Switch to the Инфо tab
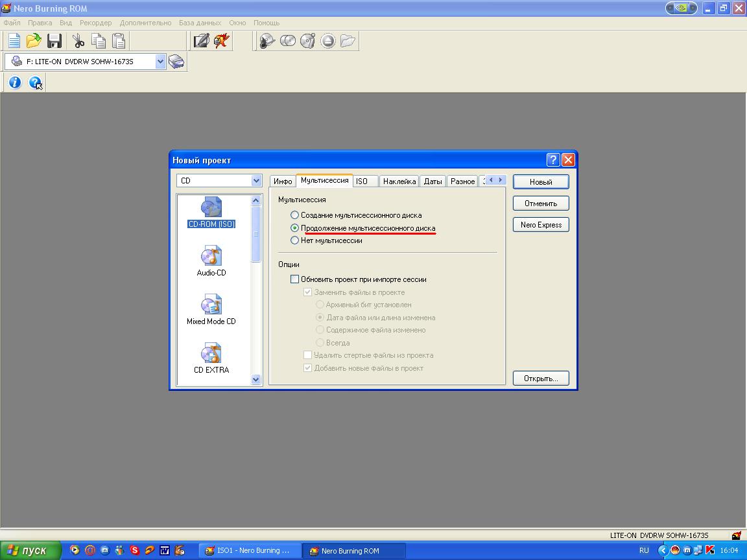The image size is (747, 560). tap(283, 181)
